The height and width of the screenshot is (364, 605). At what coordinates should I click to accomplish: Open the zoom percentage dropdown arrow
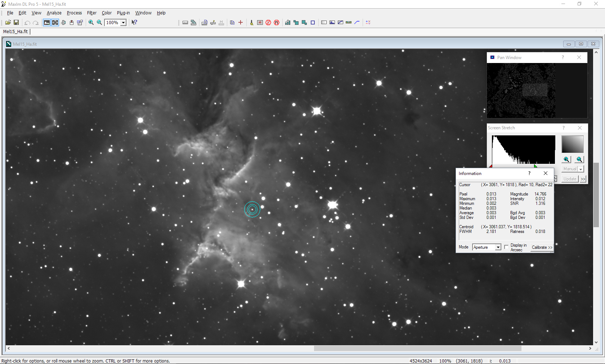coord(123,23)
